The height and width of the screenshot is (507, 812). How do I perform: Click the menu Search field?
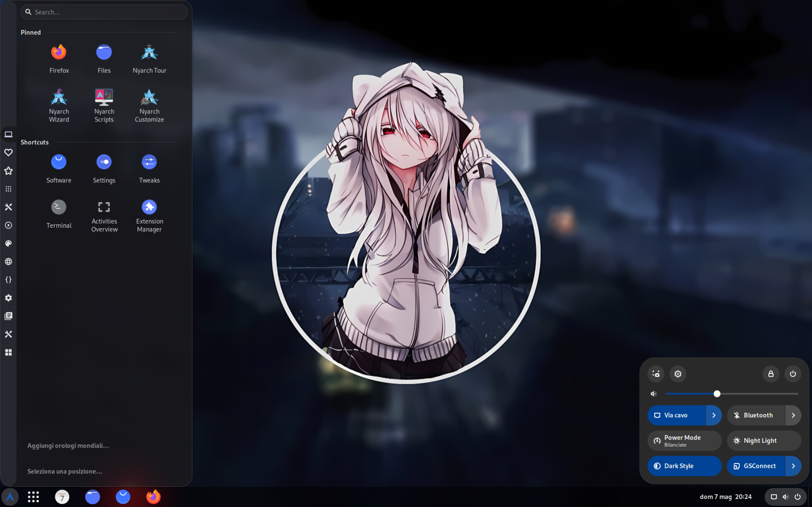104,12
